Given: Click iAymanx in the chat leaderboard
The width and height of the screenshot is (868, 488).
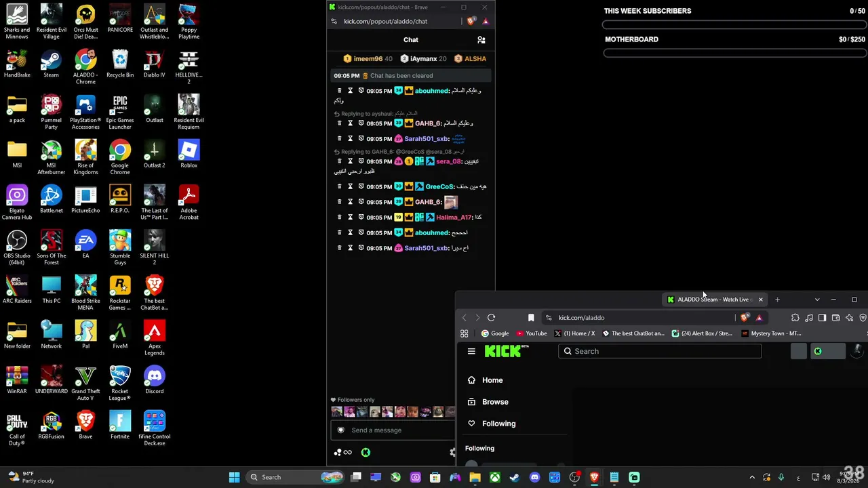Looking at the screenshot, I should pos(424,59).
